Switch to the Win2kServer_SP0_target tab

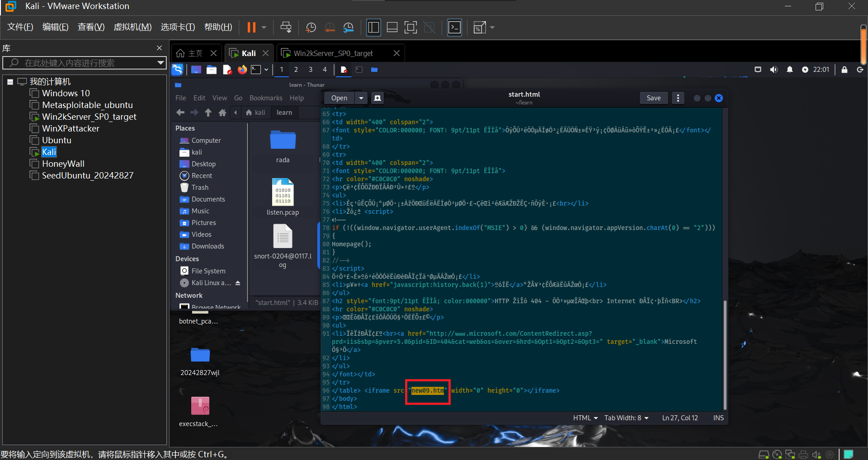(x=333, y=53)
